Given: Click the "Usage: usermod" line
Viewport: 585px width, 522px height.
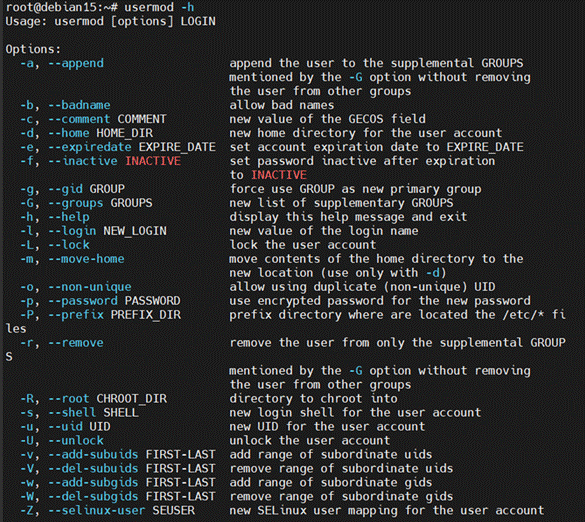Looking at the screenshot, I should click(110, 21).
